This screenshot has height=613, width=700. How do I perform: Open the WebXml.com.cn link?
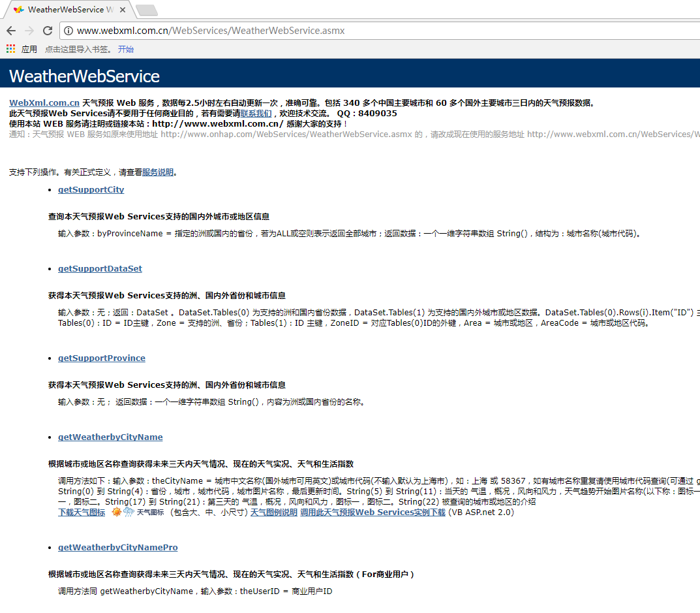[x=44, y=102]
